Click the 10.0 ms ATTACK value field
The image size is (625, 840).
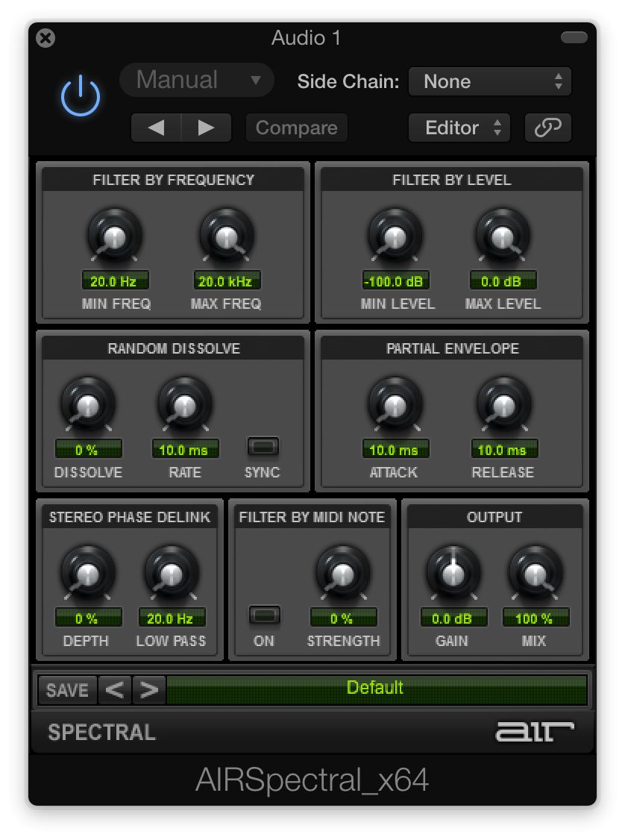click(x=396, y=449)
